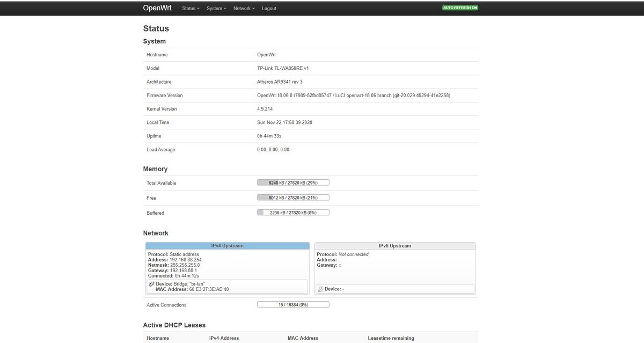Select the hostname value OpenWrt
This screenshot has width=644, height=343.
[x=266, y=55]
